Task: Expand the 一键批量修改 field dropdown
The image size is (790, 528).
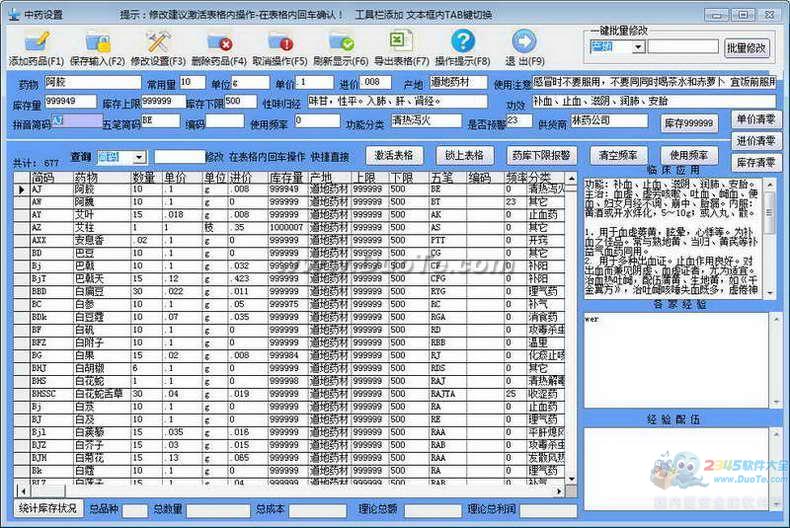Action: point(639,47)
